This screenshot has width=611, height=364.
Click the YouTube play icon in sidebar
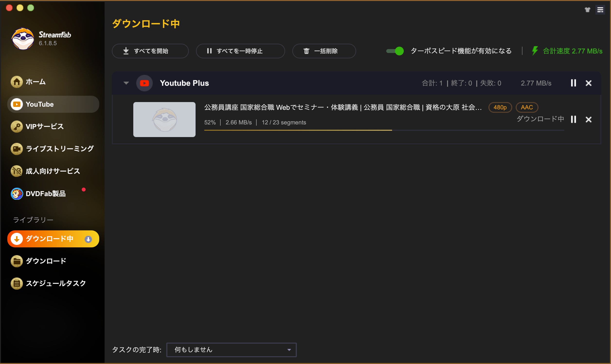click(17, 104)
